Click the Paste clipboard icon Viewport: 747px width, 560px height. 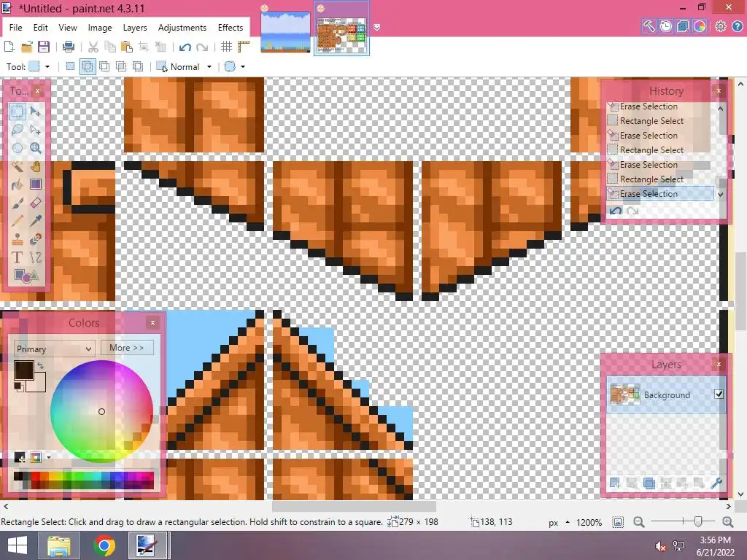[127, 47]
